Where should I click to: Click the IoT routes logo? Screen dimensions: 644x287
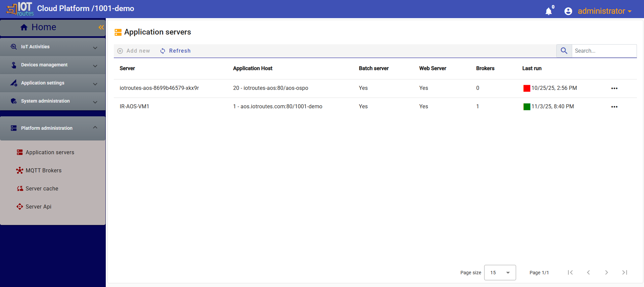(x=20, y=9)
